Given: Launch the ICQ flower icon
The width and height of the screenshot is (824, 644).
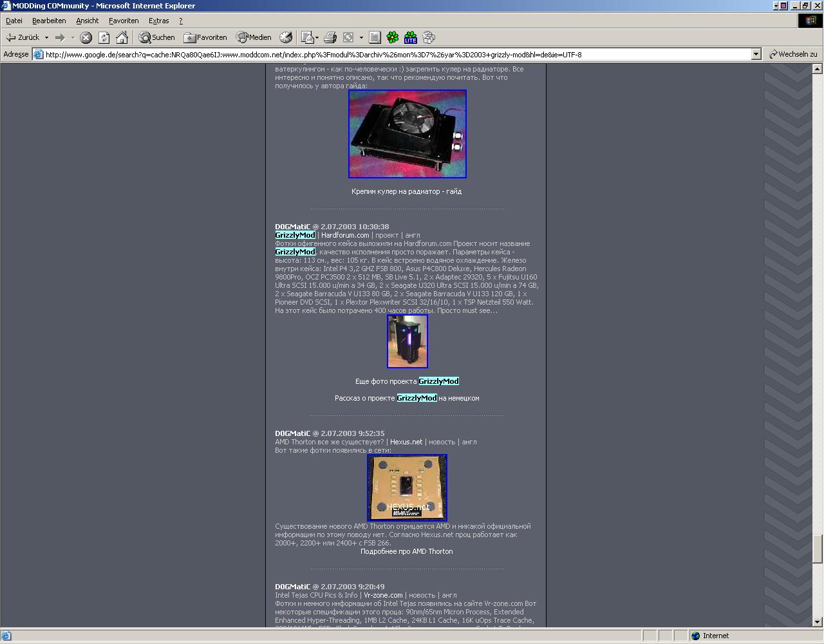Looking at the screenshot, I should click(x=393, y=37).
